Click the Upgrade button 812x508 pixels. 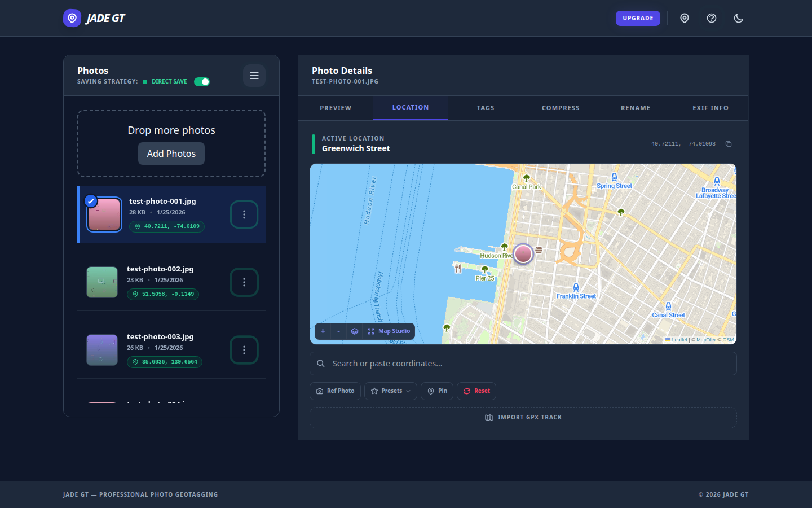click(x=638, y=18)
